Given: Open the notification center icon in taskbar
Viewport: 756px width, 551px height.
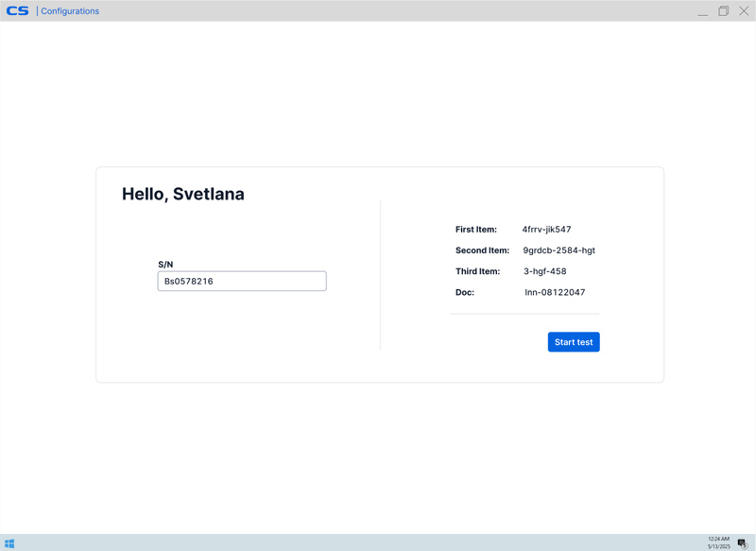Looking at the screenshot, I should pyautogui.click(x=742, y=543).
